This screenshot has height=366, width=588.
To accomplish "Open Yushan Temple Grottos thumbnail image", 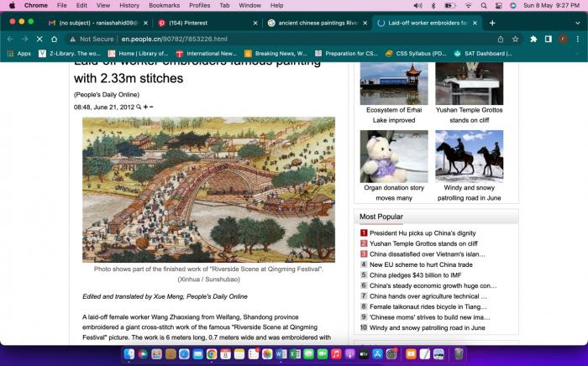I will point(469,84).
